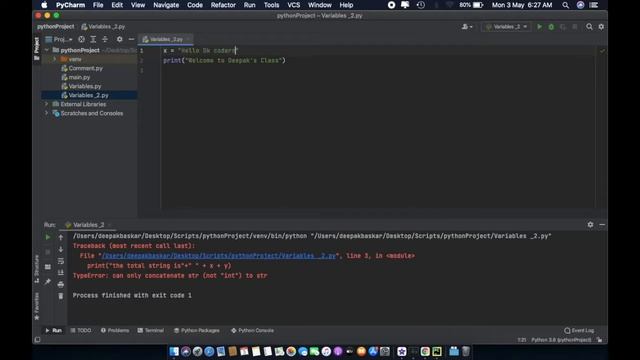
Task: Open the Navigate menu
Action: coord(166,5)
